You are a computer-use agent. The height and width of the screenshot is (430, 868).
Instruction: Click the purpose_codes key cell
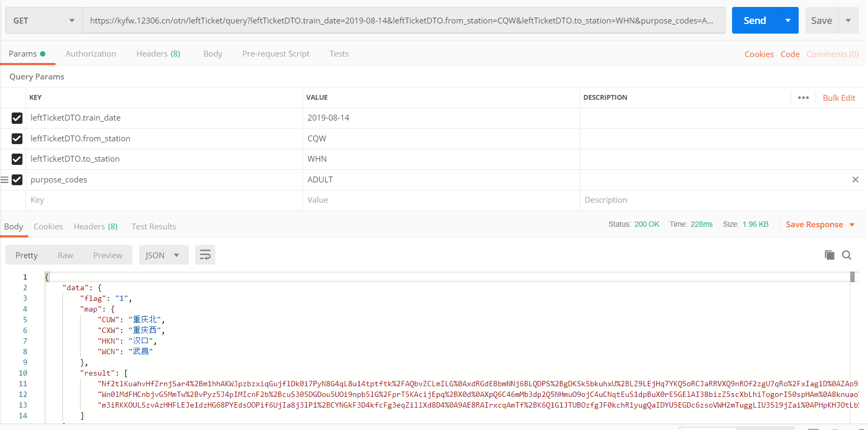pos(164,180)
